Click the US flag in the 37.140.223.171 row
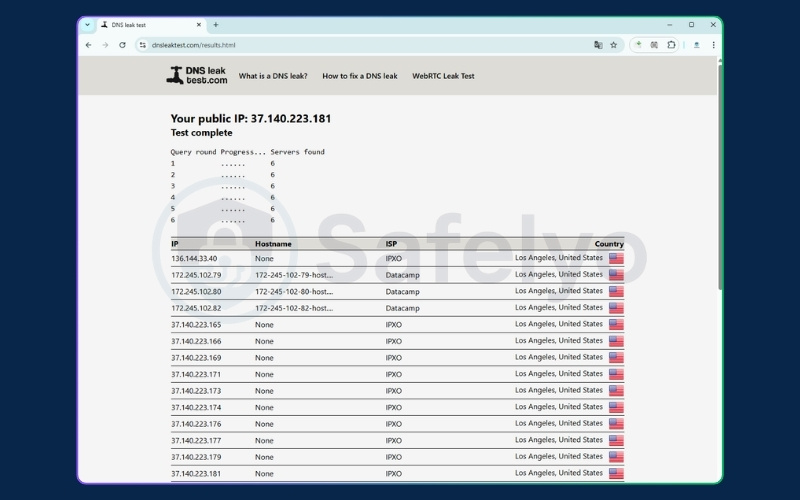This screenshot has width=800, height=500. click(x=616, y=374)
